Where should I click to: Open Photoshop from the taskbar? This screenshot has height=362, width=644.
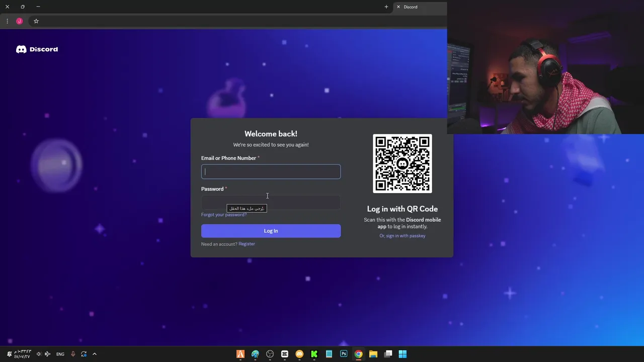[344, 354]
